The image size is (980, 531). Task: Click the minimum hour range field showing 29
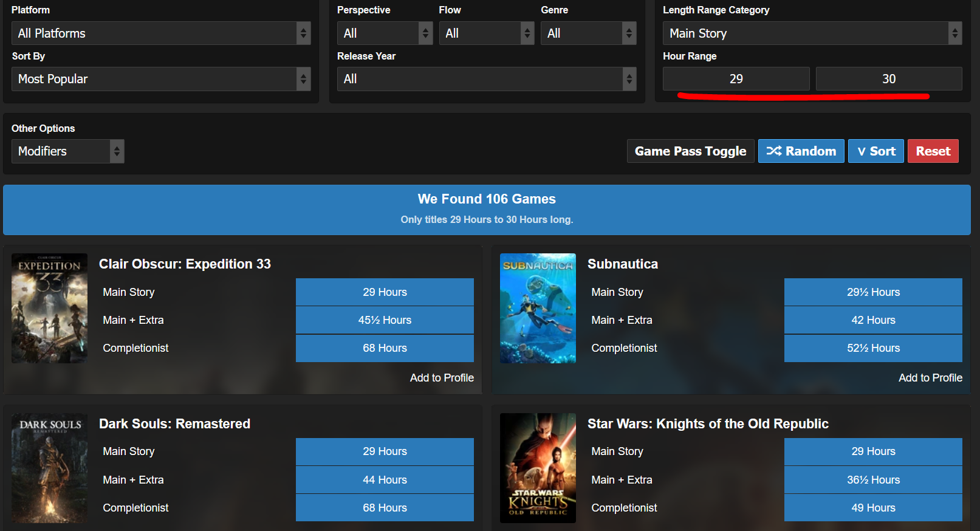pos(736,79)
